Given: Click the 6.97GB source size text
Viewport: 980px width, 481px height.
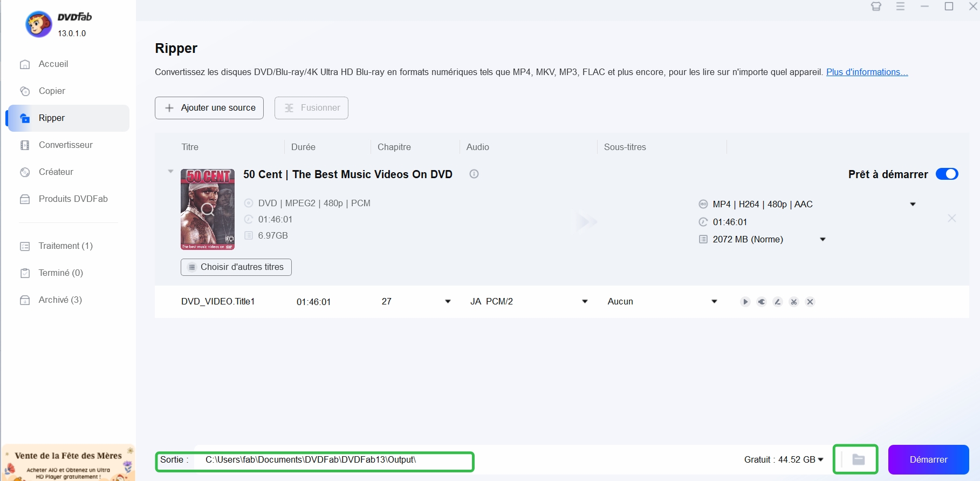Looking at the screenshot, I should (x=273, y=235).
